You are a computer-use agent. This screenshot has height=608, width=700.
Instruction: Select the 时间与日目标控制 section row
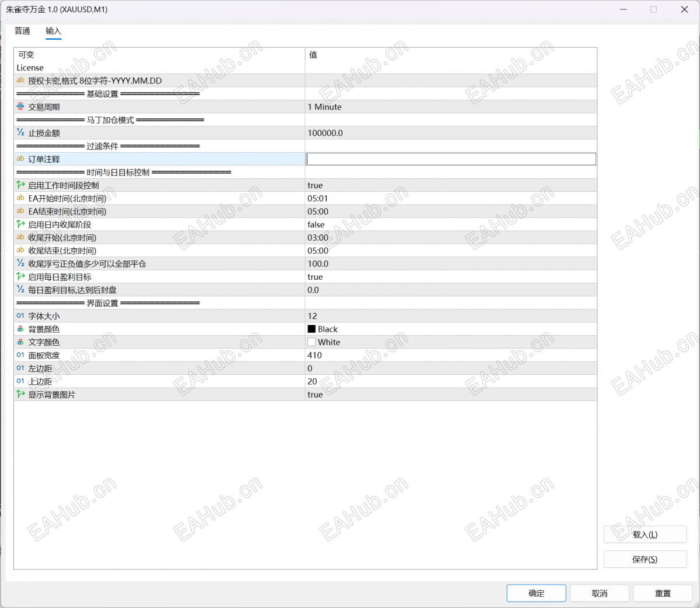tap(305, 173)
